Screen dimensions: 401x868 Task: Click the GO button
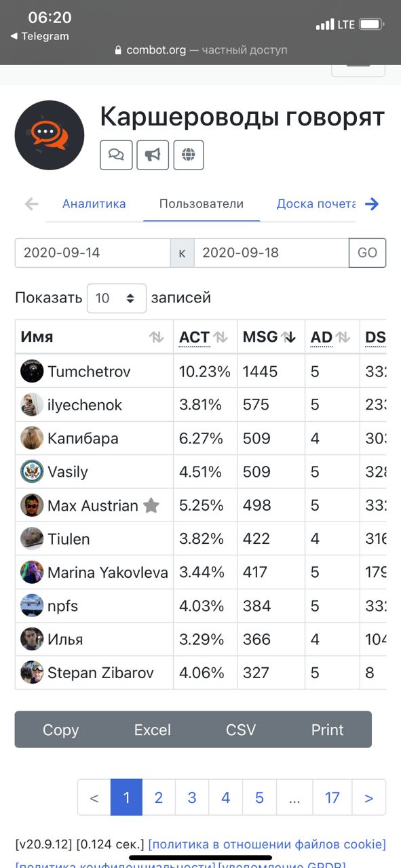367,253
